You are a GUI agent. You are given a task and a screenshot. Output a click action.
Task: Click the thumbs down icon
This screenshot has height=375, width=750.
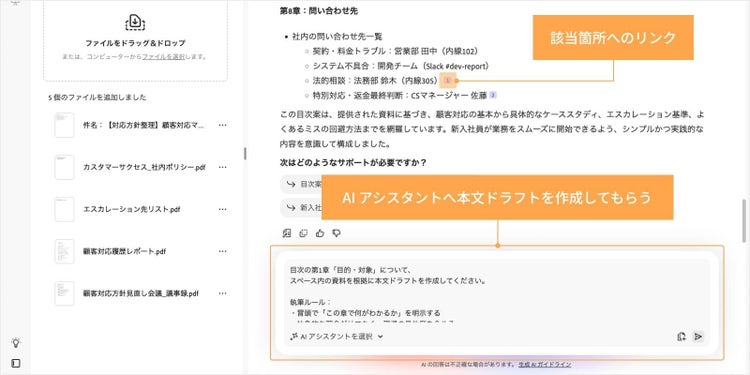click(336, 233)
